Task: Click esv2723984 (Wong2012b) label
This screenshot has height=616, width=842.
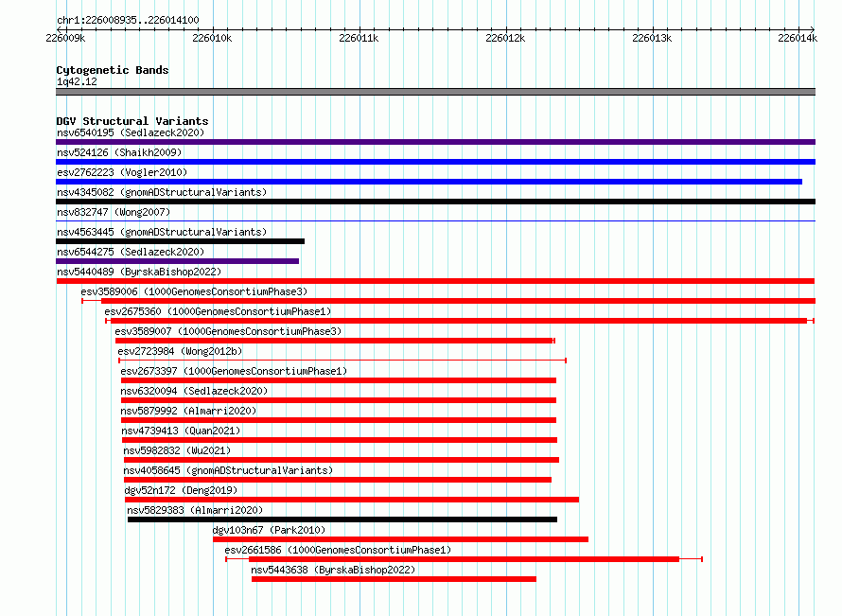Action: [180, 351]
